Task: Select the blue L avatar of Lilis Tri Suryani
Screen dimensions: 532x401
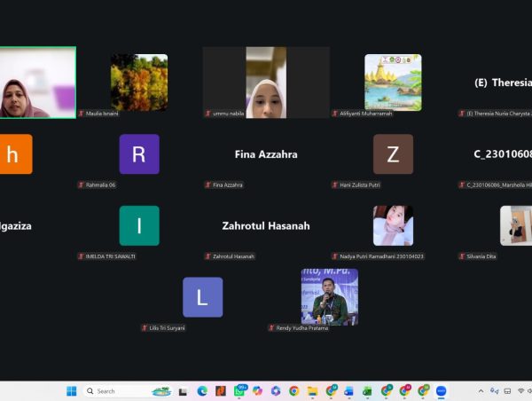Action: click(202, 297)
